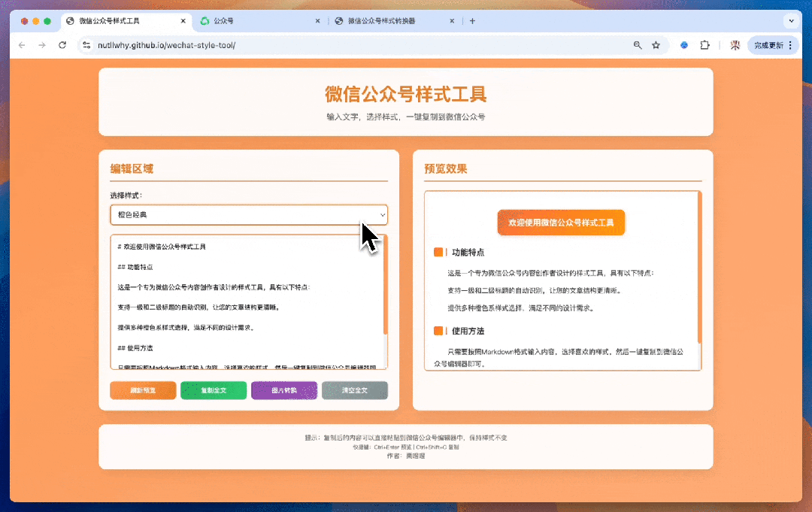The height and width of the screenshot is (512, 812).
Task: Open site information icon in address bar
Action: [x=86, y=45]
